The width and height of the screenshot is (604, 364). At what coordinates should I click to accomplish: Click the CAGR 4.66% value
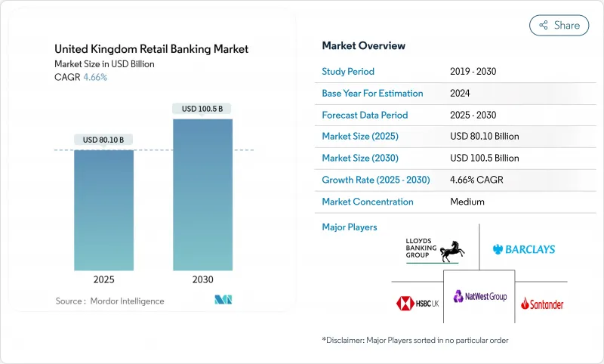point(94,77)
